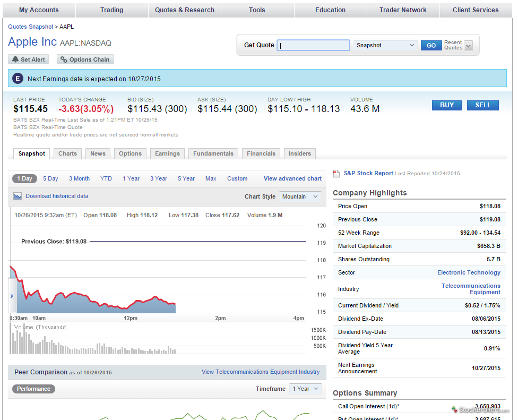Toggle the Performance pill in Peer Comparison
The image size is (518, 420).
tap(33, 389)
